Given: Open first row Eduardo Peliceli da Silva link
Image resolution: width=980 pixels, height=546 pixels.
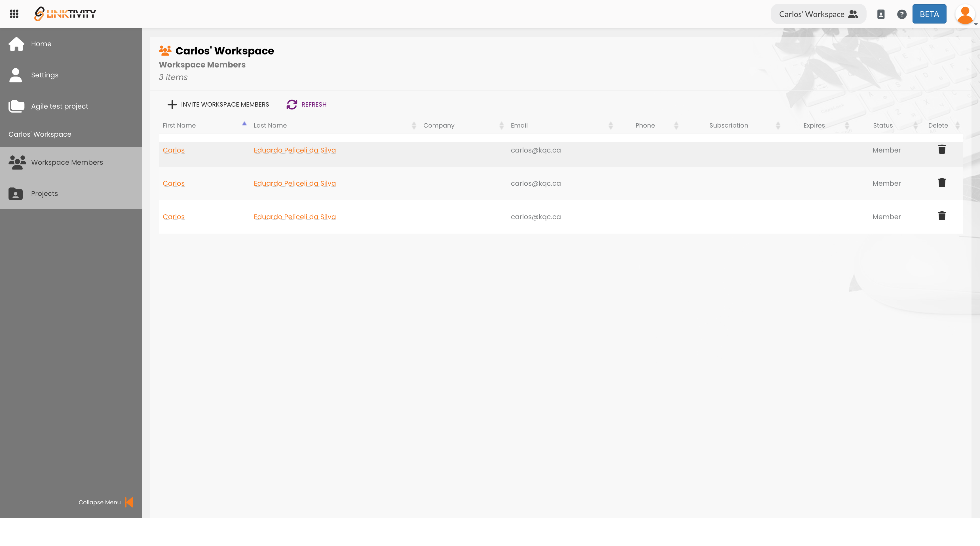Looking at the screenshot, I should 294,150.
